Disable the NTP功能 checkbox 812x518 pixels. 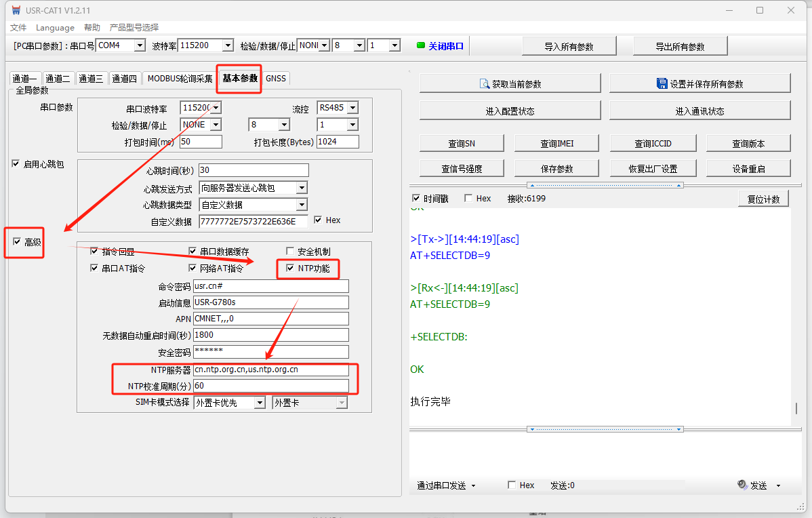(290, 268)
